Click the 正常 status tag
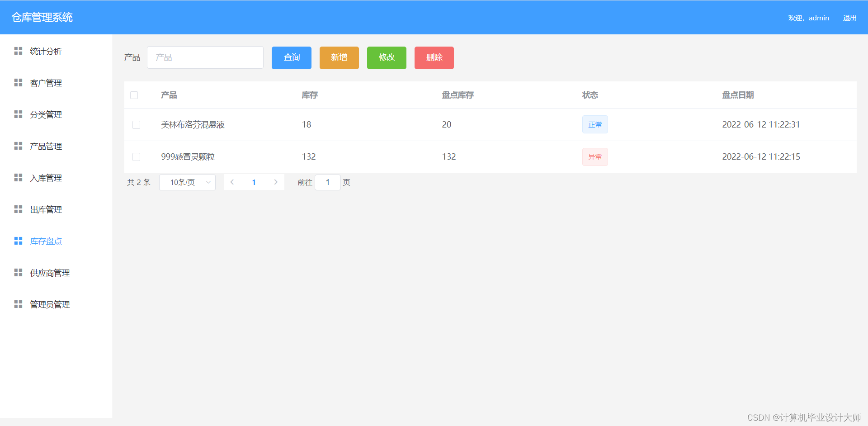The image size is (868, 426). [595, 125]
